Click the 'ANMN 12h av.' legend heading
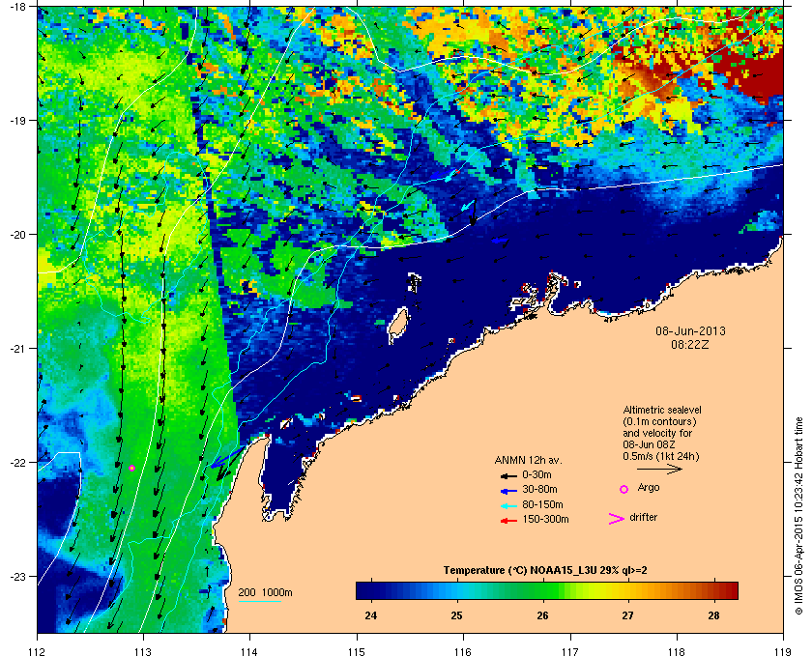This screenshot has width=812, height=657. (528, 460)
